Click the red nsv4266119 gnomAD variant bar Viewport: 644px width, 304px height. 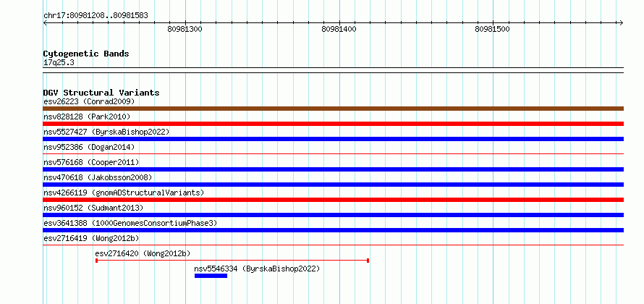pos(333,200)
